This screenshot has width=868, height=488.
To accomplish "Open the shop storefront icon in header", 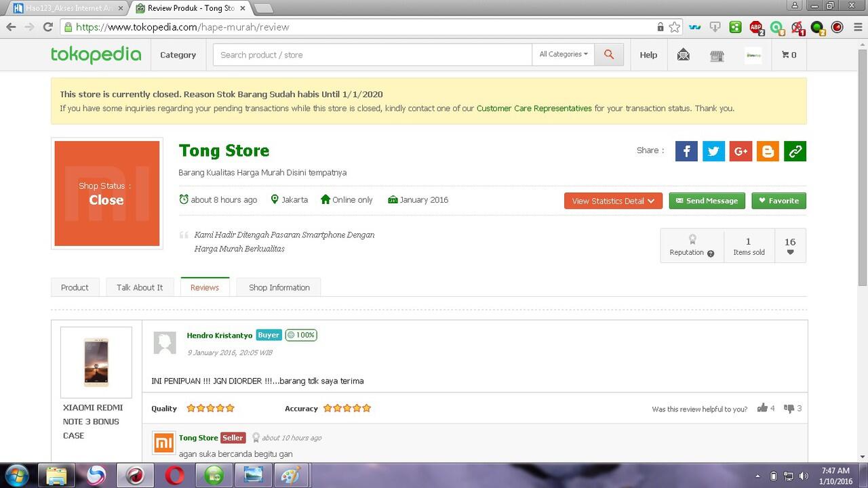I will pos(717,56).
